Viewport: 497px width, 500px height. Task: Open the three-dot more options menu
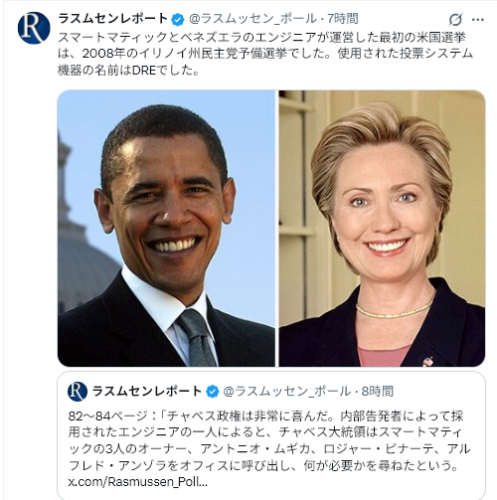click(478, 20)
